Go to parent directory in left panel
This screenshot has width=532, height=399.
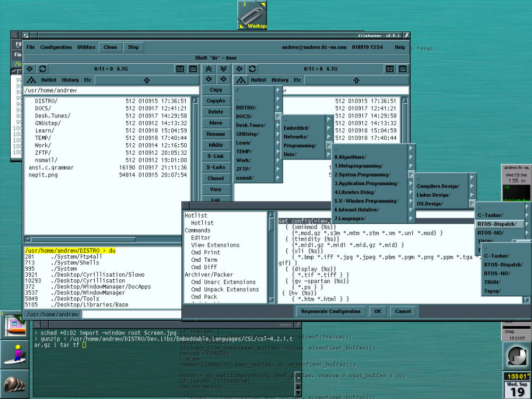click(x=147, y=80)
